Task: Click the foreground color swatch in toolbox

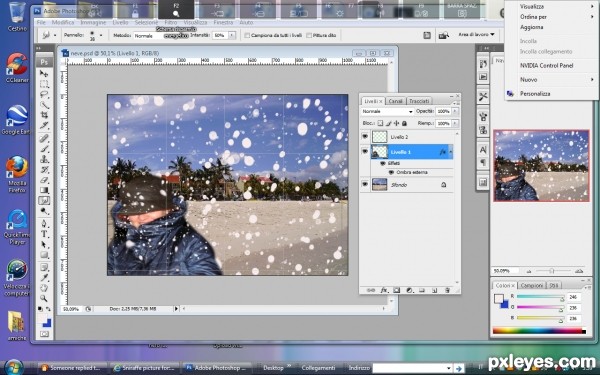Action: [x=42, y=318]
